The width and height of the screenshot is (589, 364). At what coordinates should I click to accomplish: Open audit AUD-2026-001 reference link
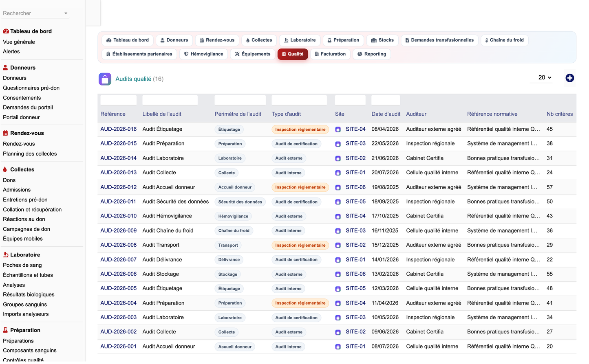(119, 346)
